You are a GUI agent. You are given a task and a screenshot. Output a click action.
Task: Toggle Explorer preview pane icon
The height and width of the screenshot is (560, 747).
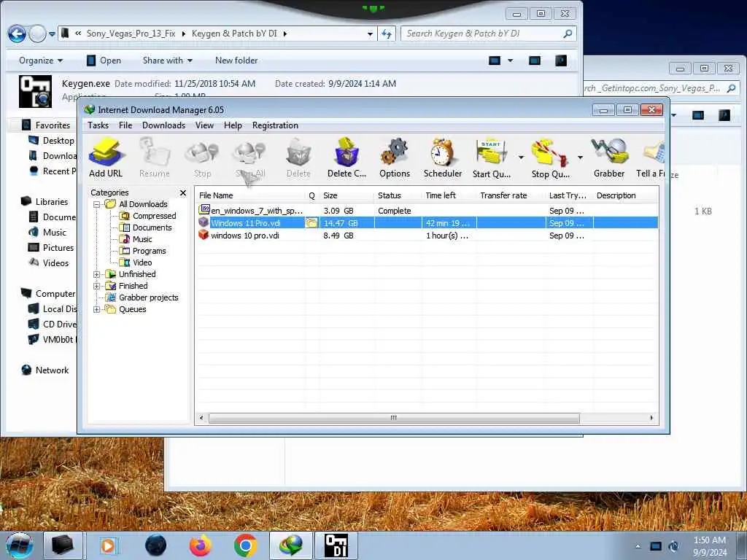point(535,61)
